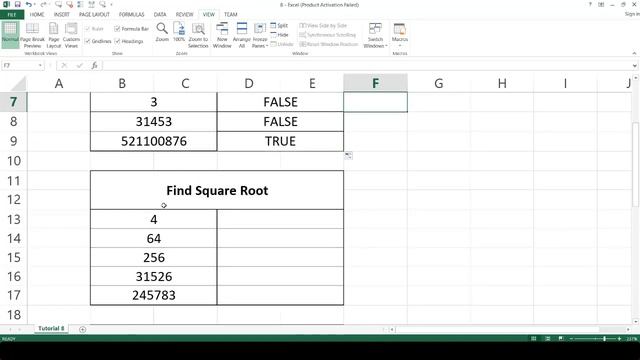Switch to the FORMULAS tab
Viewport: 640px width, 360px height.
click(x=131, y=14)
